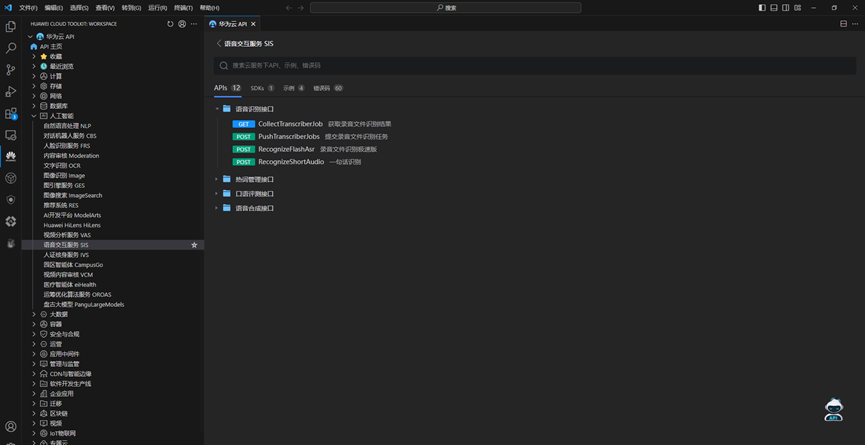Screen dimensions: 865x445
Task: Collapse the 人工智能 category
Action: tap(34, 116)
